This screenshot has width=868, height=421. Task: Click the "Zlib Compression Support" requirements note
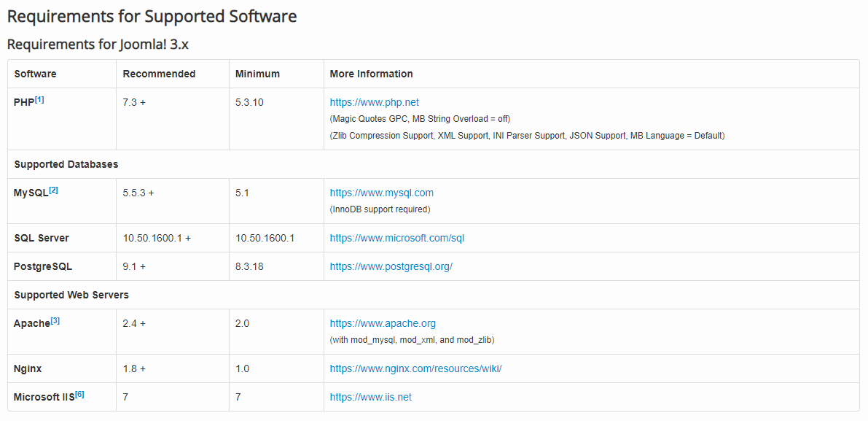click(528, 136)
